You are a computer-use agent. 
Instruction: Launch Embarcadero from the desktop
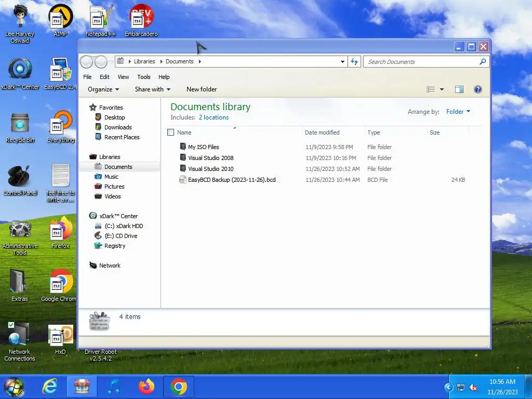coord(141,20)
